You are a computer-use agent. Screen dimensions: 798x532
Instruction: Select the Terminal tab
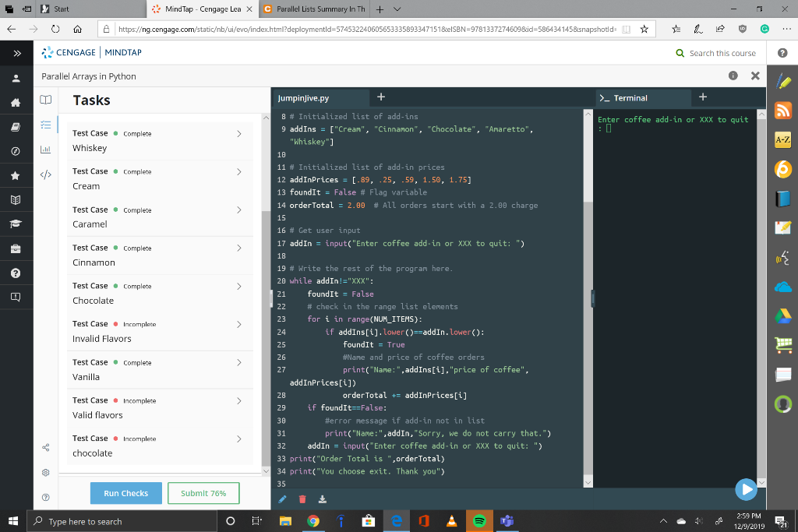643,97
